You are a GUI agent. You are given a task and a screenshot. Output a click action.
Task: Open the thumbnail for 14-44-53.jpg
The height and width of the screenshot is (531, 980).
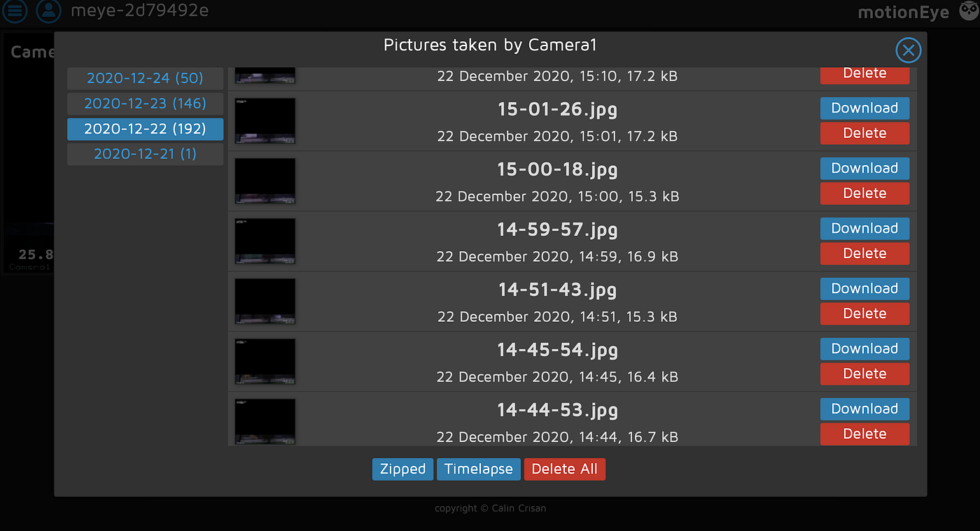pos(265,421)
